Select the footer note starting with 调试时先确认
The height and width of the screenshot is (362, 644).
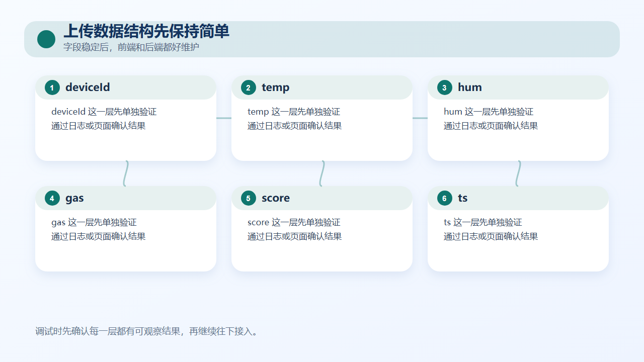(x=147, y=331)
